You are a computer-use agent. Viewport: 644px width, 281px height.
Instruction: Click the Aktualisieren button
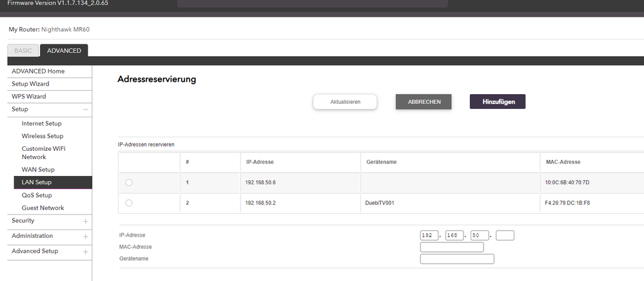pyautogui.click(x=345, y=102)
